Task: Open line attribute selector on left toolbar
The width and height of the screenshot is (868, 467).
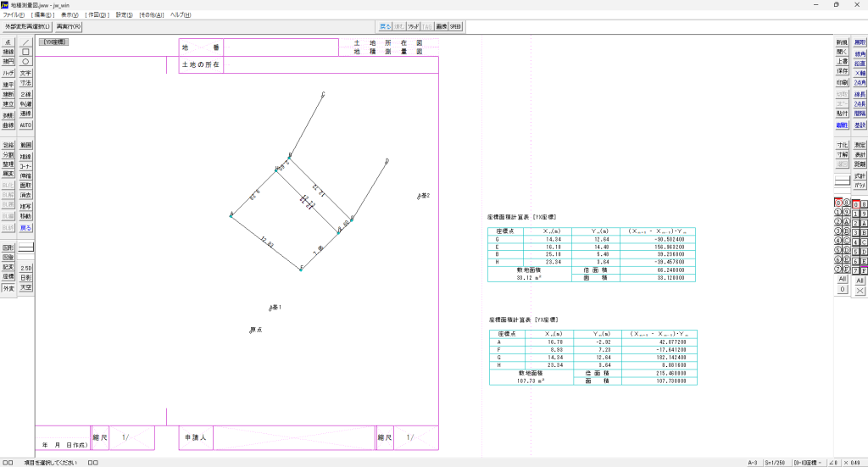Action: click(x=25, y=247)
